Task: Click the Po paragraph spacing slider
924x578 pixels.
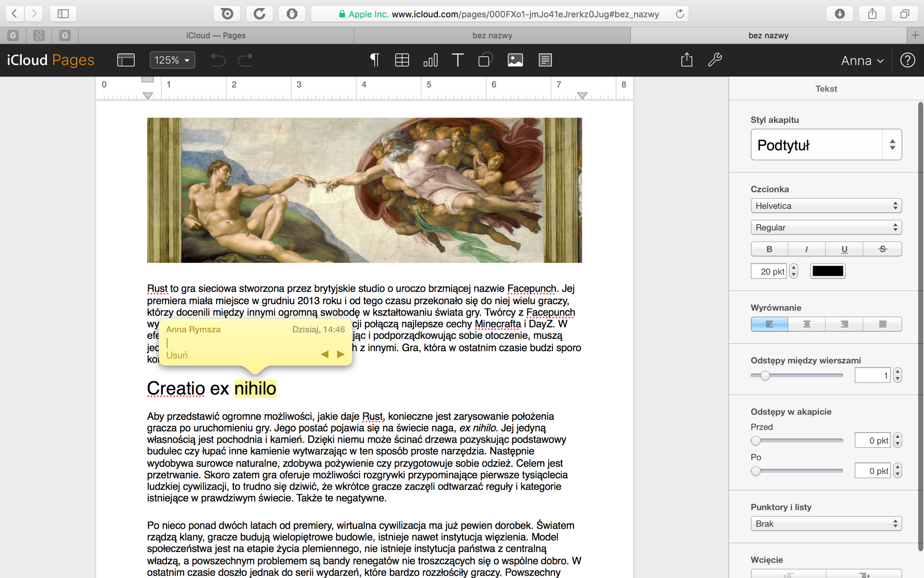Action: click(x=796, y=470)
